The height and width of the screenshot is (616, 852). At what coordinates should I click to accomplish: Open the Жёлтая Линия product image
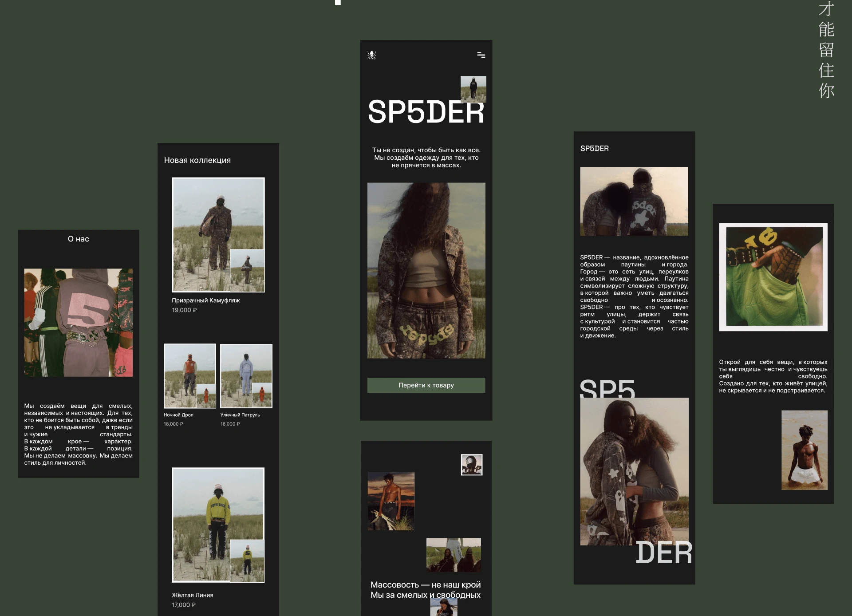pyautogui.click(x=218, y=525)
